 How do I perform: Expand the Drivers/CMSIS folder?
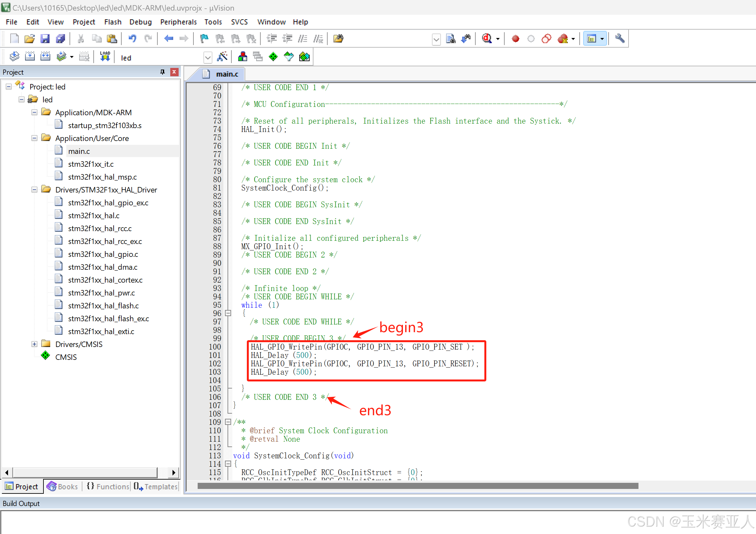point(34,344)
